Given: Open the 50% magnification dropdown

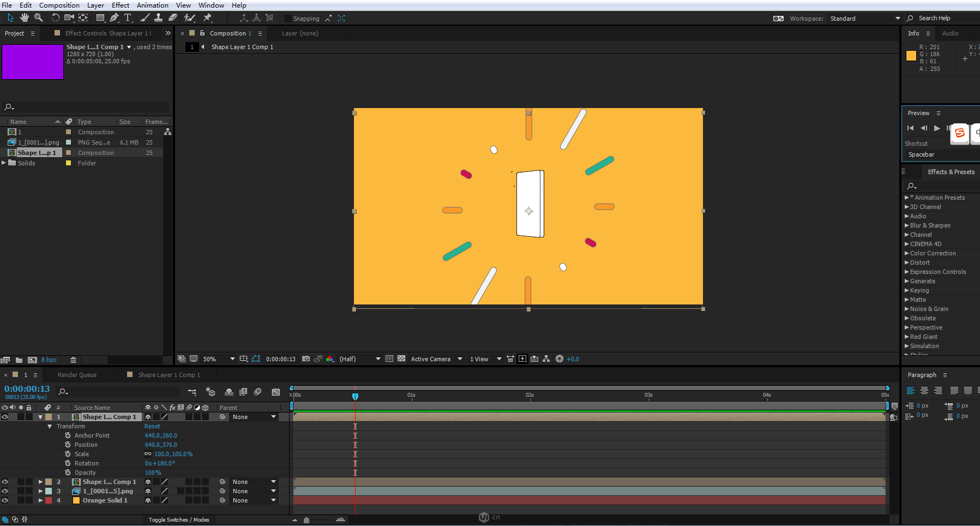Looking at the screenshot, I should tap(218, 359).
